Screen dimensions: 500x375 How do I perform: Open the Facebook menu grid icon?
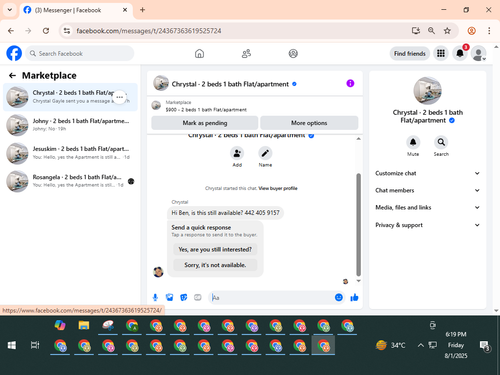point(441,53)
